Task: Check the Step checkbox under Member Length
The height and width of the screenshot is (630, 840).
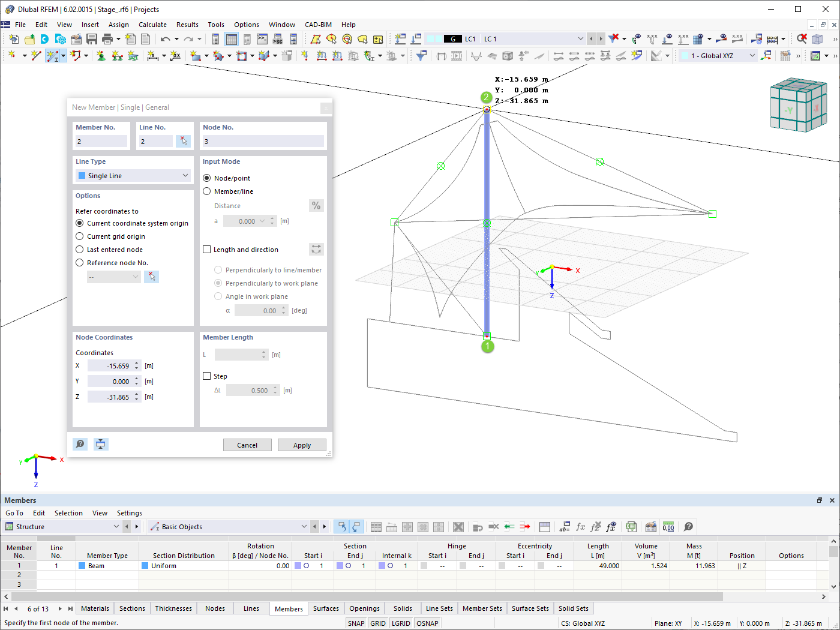Action: point(206,376)
